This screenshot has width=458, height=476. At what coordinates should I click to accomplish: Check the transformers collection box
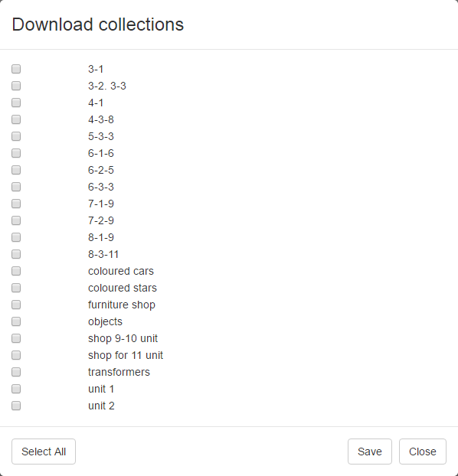16,372
